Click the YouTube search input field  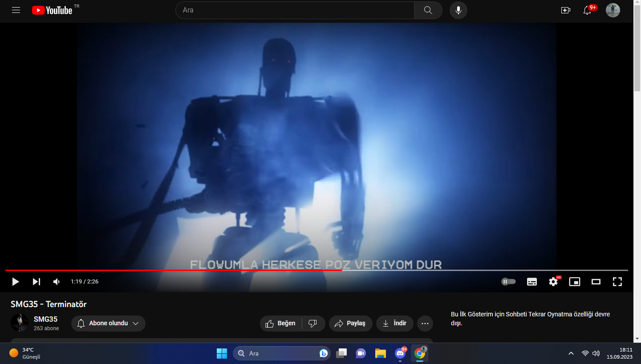point(295,10)
